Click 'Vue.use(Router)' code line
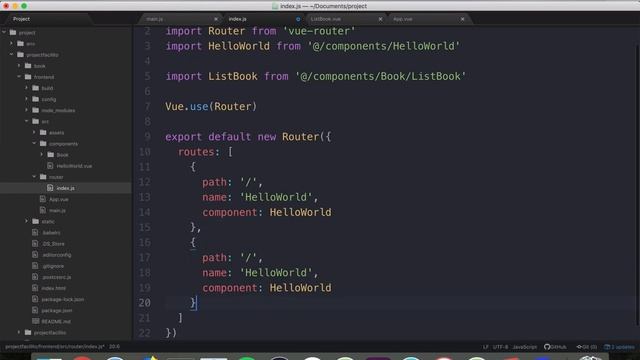The height and width of the screenshot is (360, 640). point(211,107)
